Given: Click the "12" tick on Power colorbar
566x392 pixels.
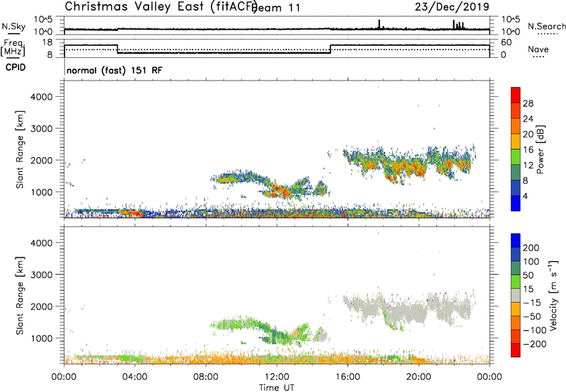Looking at the screenshot, I should [528, 166].
